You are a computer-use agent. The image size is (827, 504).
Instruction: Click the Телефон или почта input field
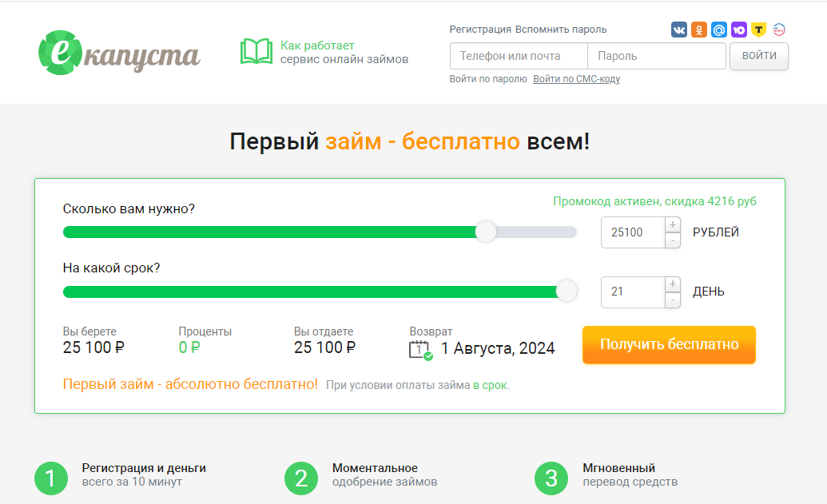coord(519,56)
